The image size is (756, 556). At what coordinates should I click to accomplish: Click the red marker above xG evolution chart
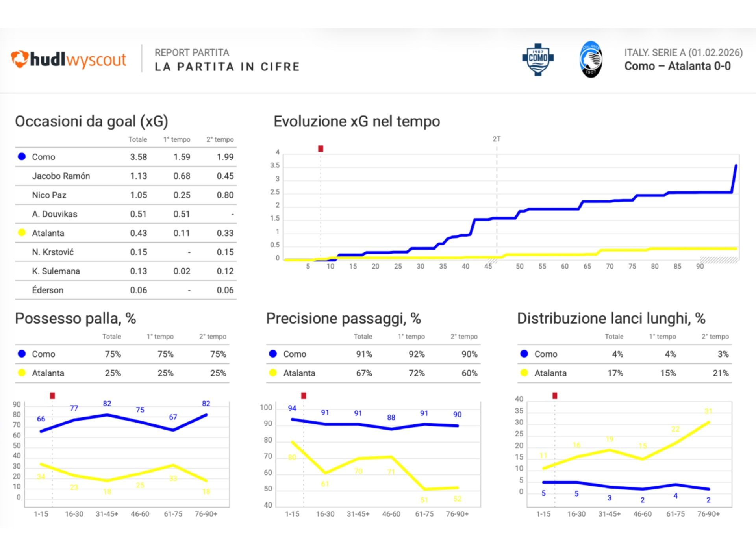click(321, 148)
